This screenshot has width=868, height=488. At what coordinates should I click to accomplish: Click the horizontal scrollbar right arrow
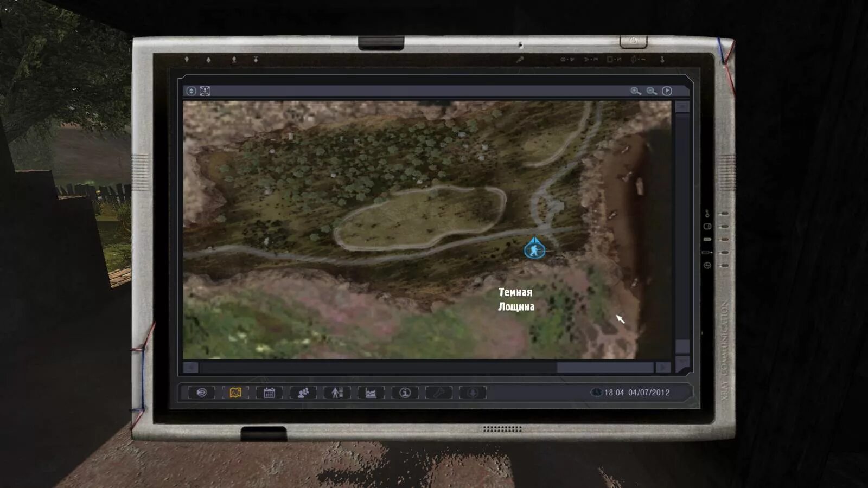[x=663, y=368]
